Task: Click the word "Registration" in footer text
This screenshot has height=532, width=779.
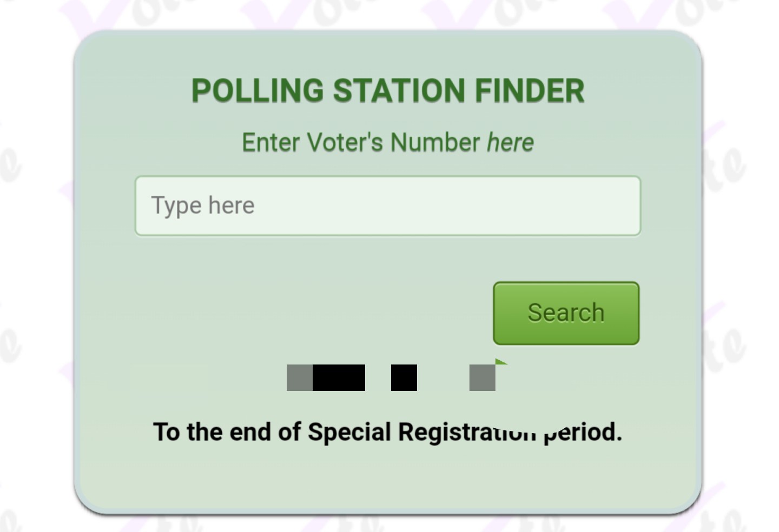Action: [467, 432]
